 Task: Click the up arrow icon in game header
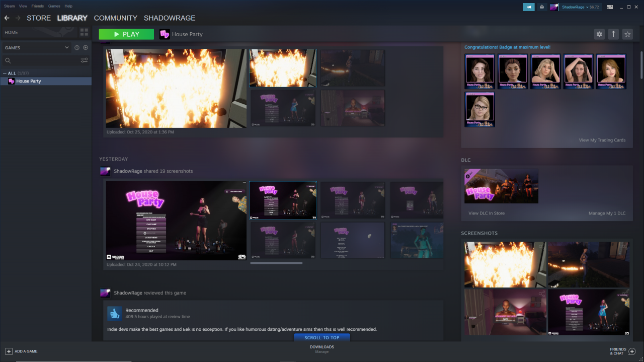[613, 34]
